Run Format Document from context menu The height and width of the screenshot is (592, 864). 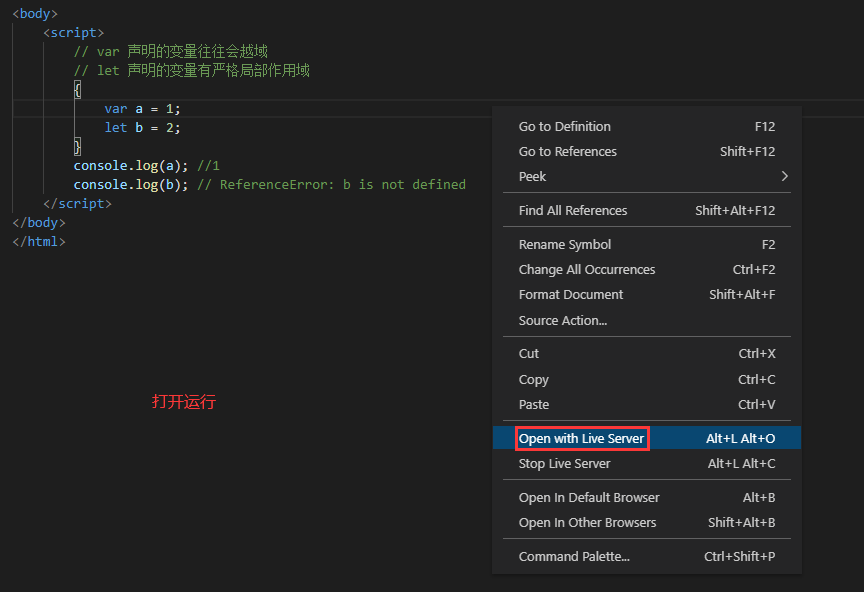(646, 295)
